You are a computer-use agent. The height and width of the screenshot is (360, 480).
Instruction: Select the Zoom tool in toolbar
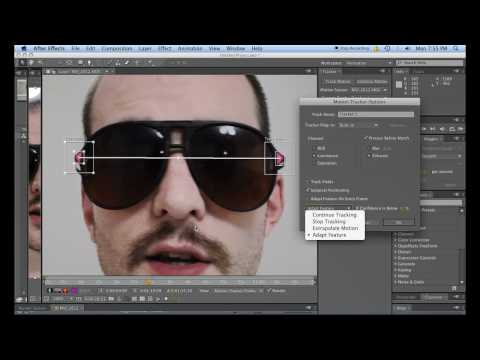click(x=40, y=62)
